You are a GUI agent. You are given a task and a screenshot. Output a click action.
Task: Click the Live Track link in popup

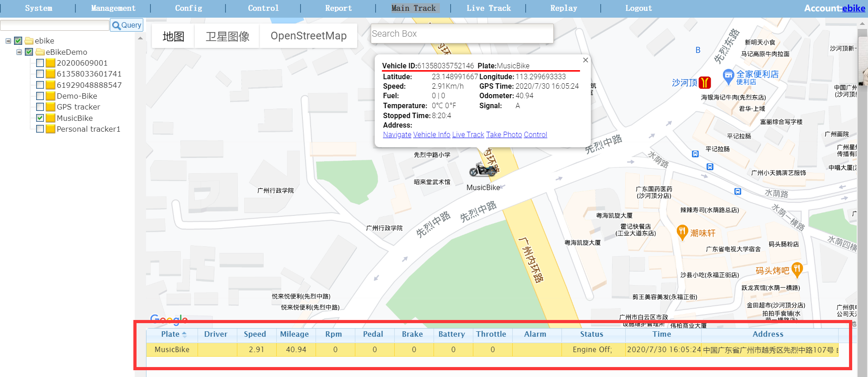click(468, 135)
